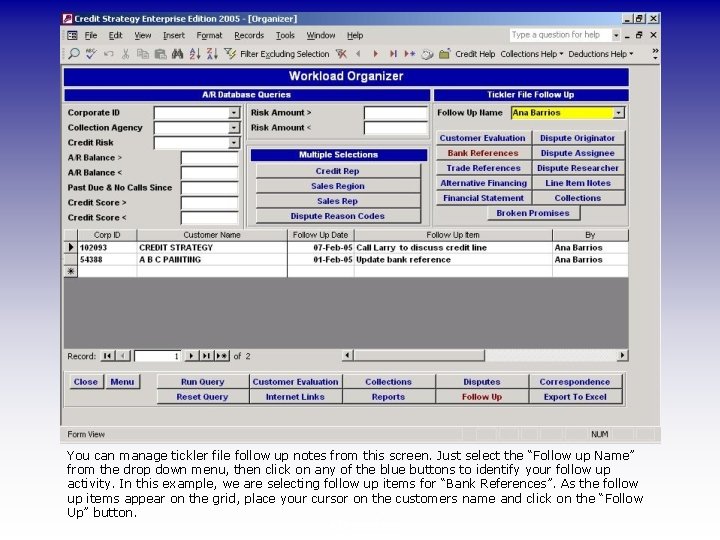The image size is (720, 540).
Task: Go to last record in navigator
Action: 207,356
